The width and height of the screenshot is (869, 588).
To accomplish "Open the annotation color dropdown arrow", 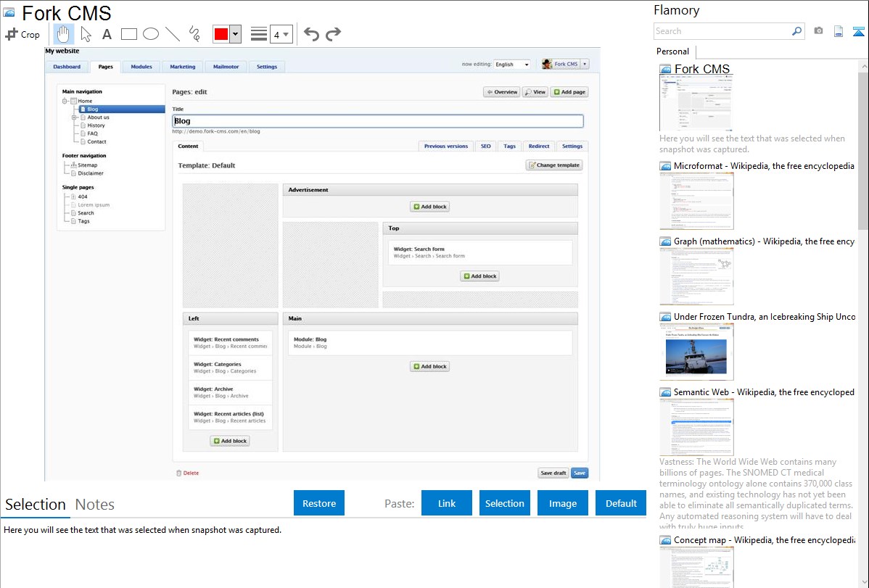I will point(235,34).
